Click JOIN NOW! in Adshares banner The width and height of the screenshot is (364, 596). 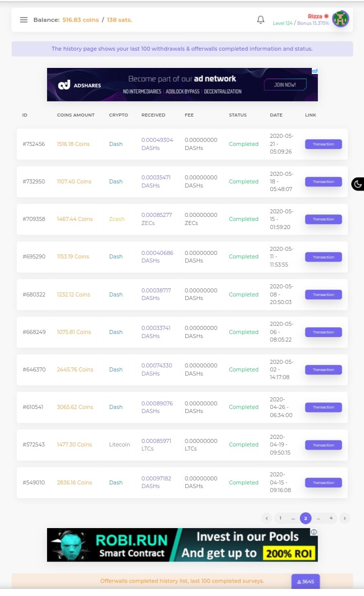285,85
